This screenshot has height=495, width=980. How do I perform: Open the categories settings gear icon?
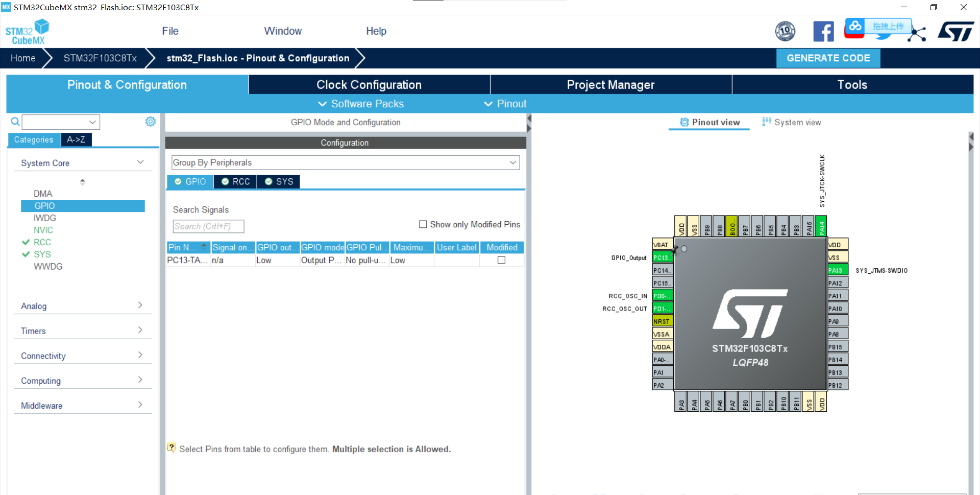click(x=150, y=122)
